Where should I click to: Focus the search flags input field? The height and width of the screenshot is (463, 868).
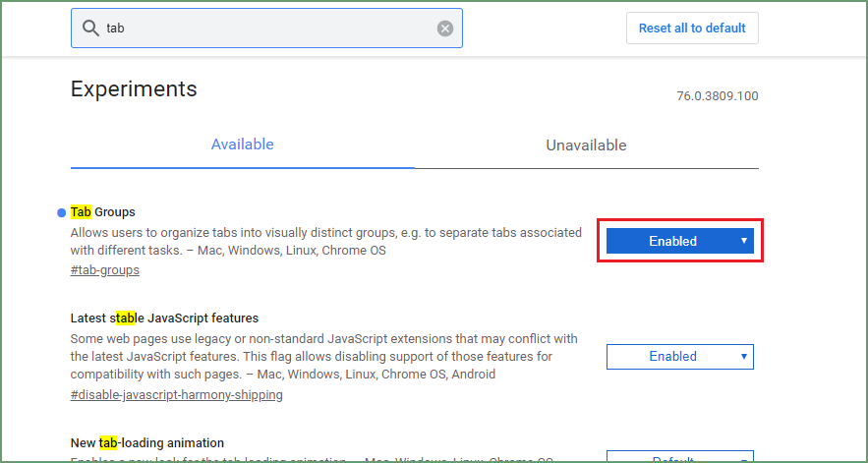[265, 29]
